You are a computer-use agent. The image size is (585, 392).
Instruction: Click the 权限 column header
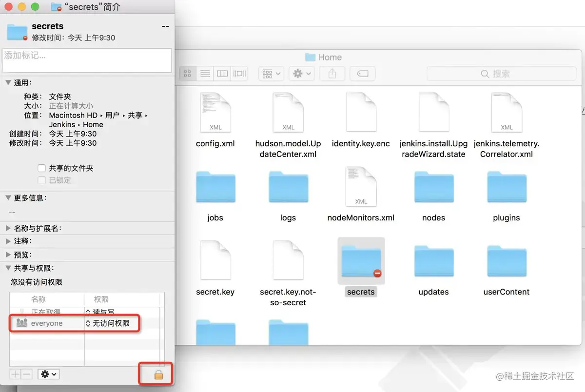click(101, 299)
